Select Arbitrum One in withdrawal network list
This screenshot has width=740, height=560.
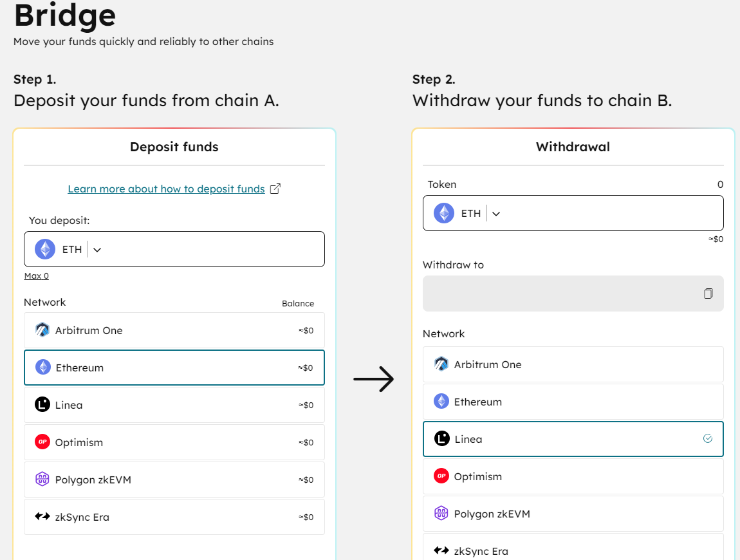tap(573, 364)
